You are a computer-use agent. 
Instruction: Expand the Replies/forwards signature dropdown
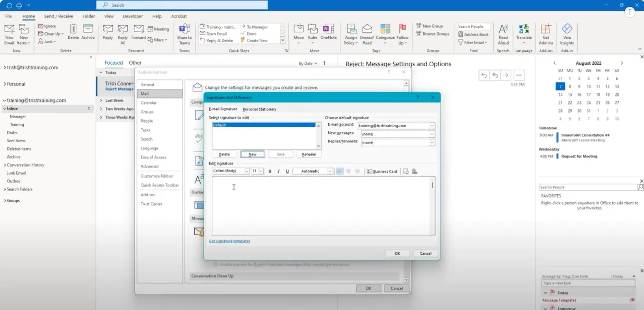click(x=432, y=143)
